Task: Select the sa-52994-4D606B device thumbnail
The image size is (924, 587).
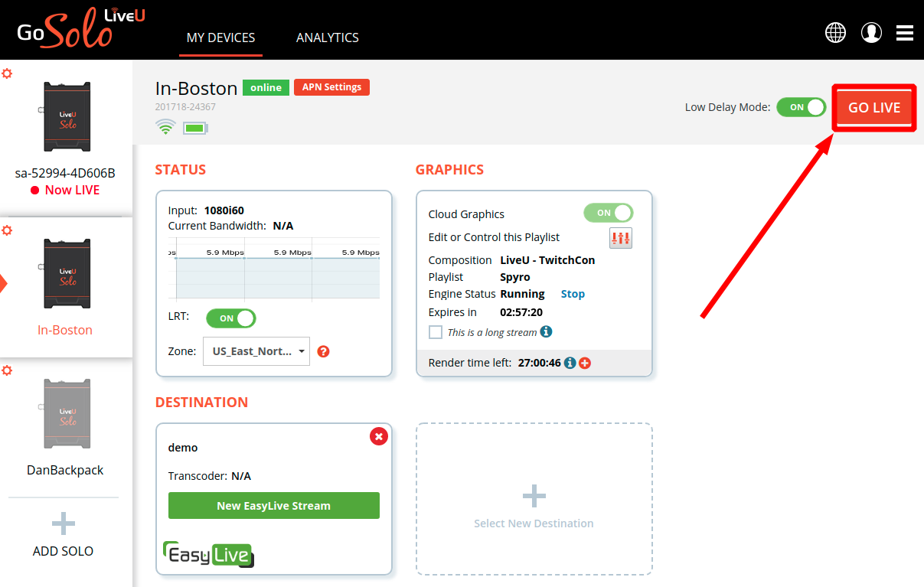Action: (x=64, y=117)
